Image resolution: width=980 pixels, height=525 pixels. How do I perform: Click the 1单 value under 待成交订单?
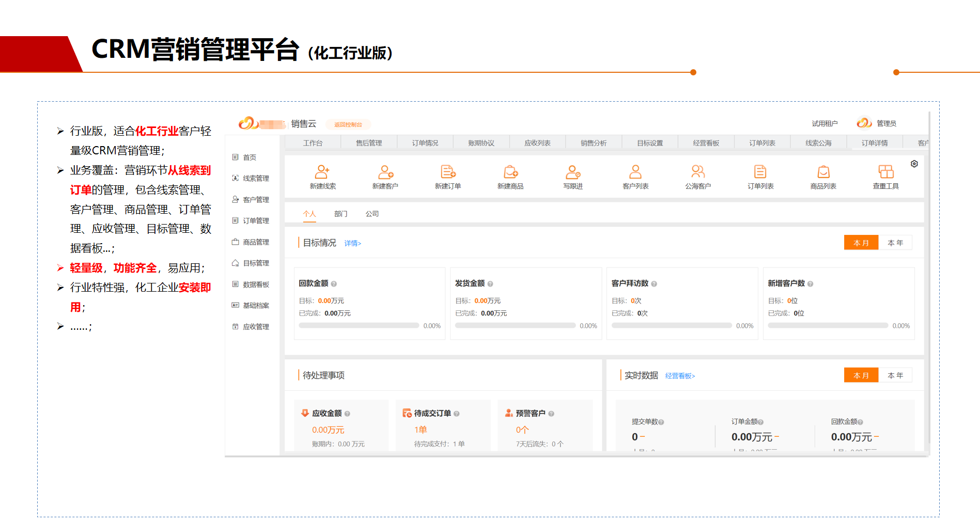[421, 430]
